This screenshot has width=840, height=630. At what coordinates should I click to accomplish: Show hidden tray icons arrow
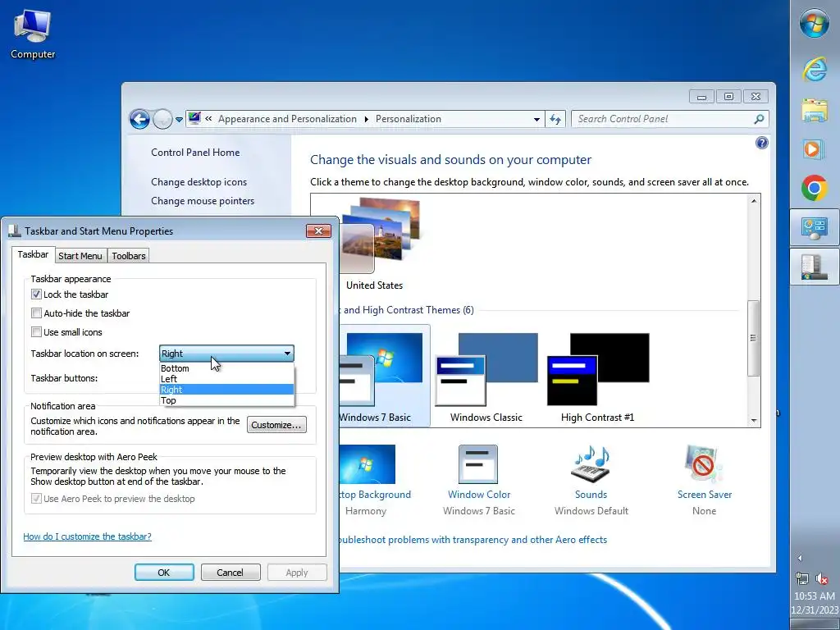click(x=800, y=558)
